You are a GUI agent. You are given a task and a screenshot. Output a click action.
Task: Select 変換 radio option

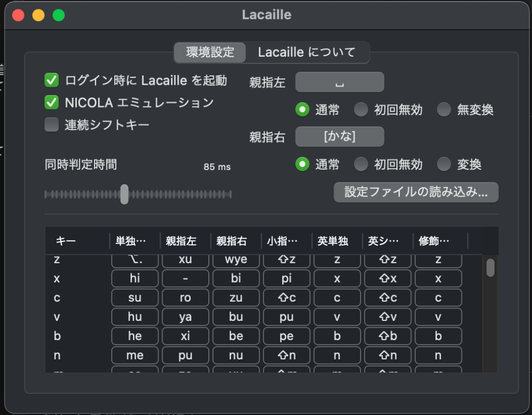[444, 164]
